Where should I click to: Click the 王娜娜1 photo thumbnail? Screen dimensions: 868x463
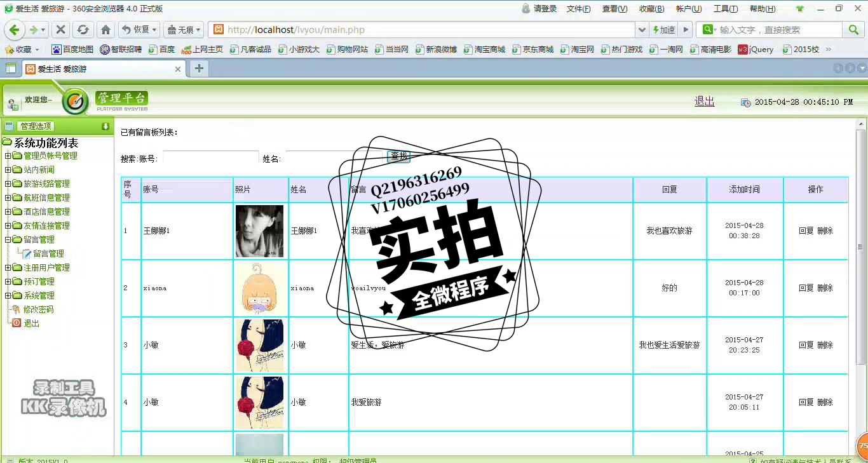259,231
